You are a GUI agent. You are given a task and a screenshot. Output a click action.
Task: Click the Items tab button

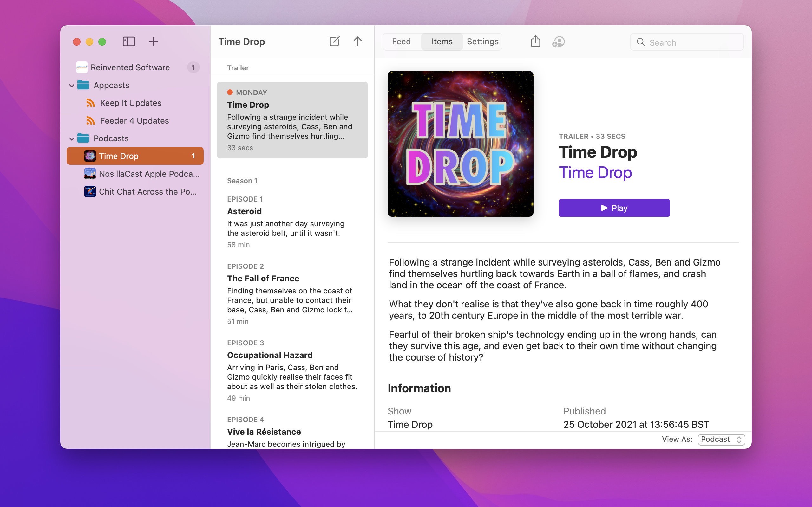pos(442,42)
